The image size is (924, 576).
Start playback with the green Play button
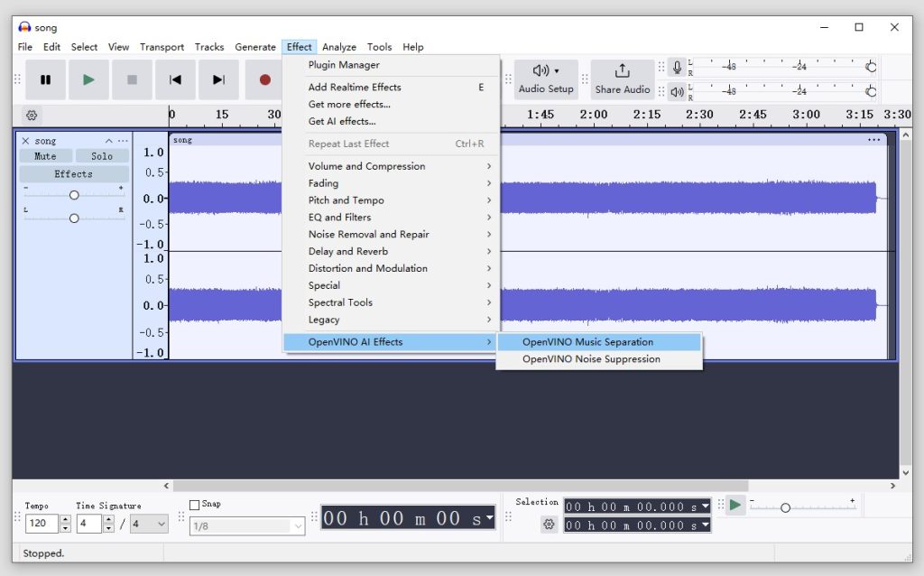[88, 79]
